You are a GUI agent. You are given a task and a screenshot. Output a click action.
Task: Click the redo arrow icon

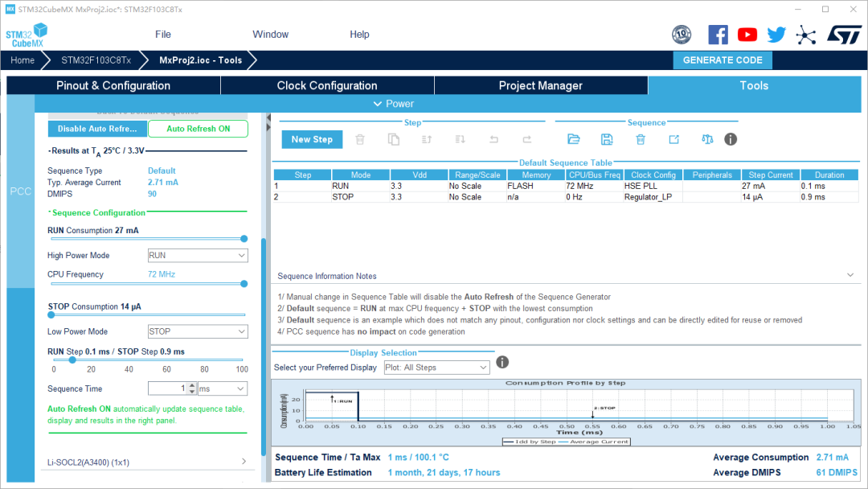tap(527, 140)
